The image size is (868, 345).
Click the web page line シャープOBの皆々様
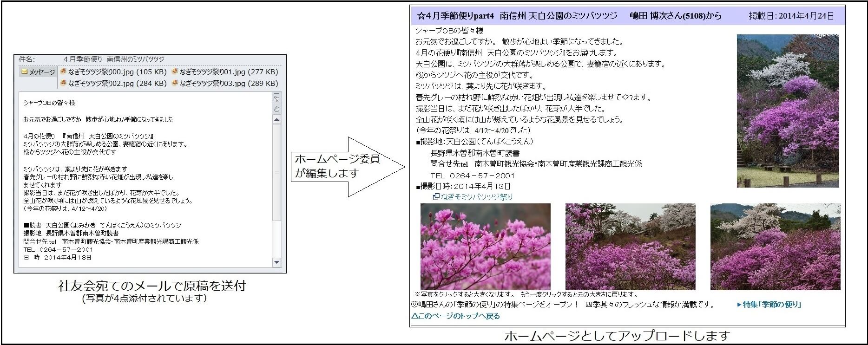449,31
